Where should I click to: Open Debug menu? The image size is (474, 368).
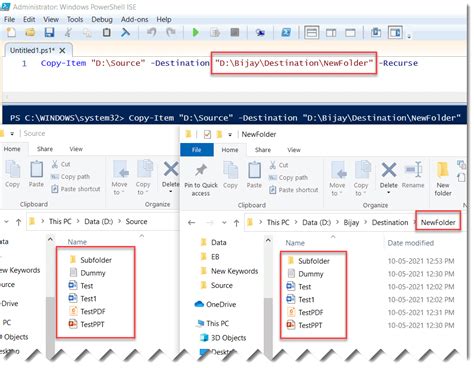[x=102, y=19]
